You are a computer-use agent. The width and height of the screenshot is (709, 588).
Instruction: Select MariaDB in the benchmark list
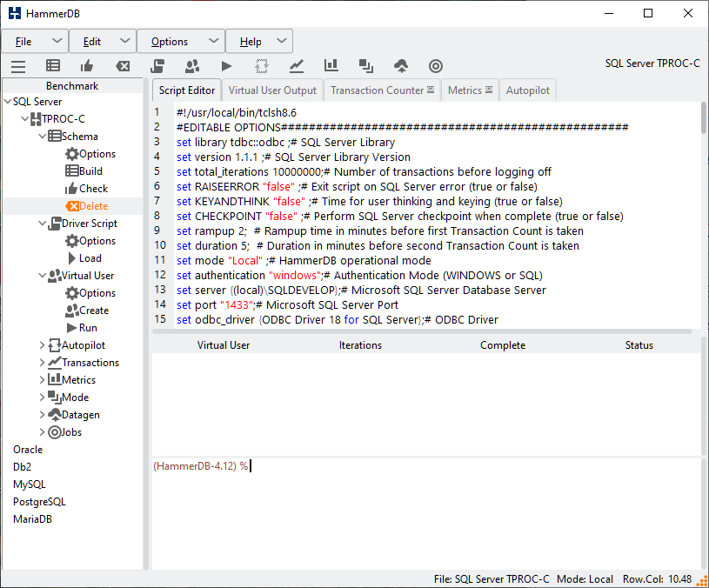(x=32, y=519)
